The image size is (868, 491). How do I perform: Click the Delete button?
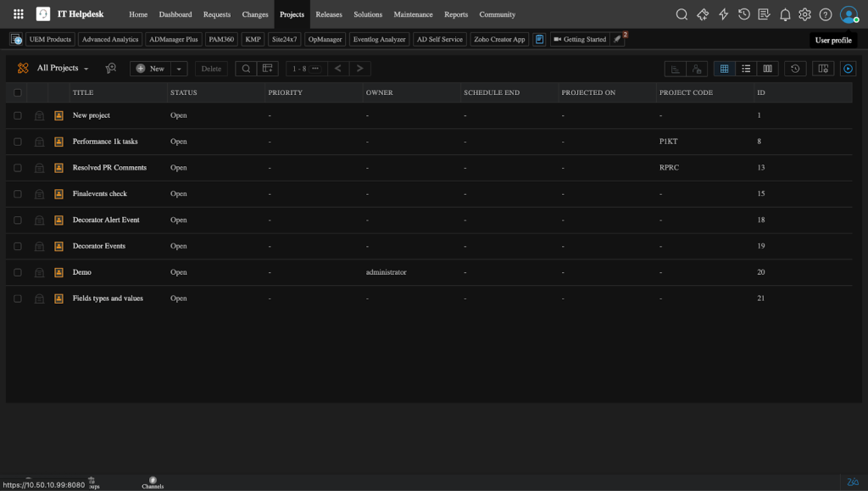coord(211,69)
